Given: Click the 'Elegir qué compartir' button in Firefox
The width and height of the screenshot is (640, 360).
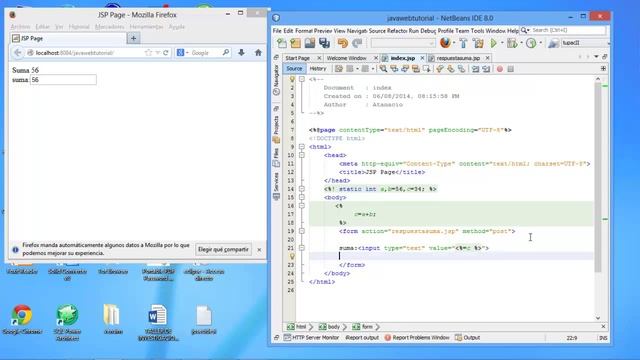Looking at the screenshot, I should click(x=223, y=249).
